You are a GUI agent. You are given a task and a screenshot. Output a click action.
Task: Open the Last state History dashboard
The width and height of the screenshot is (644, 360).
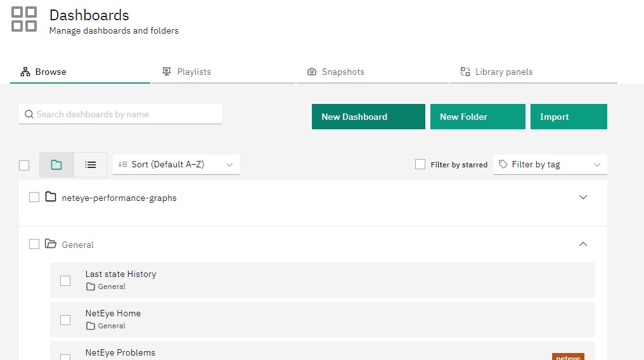[x=120, y=274]
